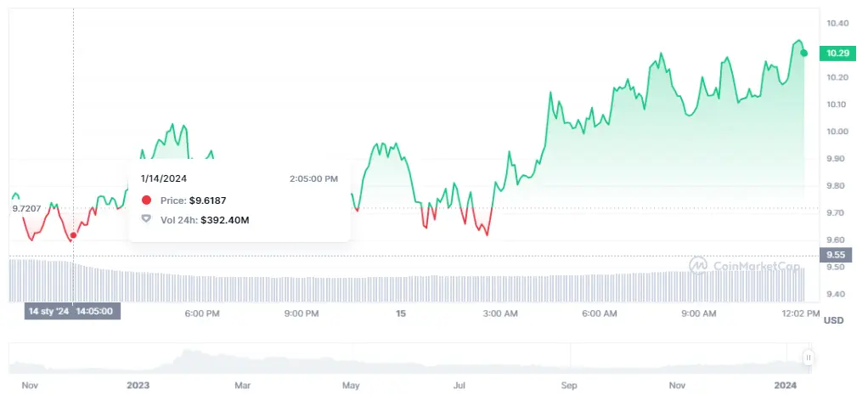Click the 9:00 PM time axis label

pos(302,313)
